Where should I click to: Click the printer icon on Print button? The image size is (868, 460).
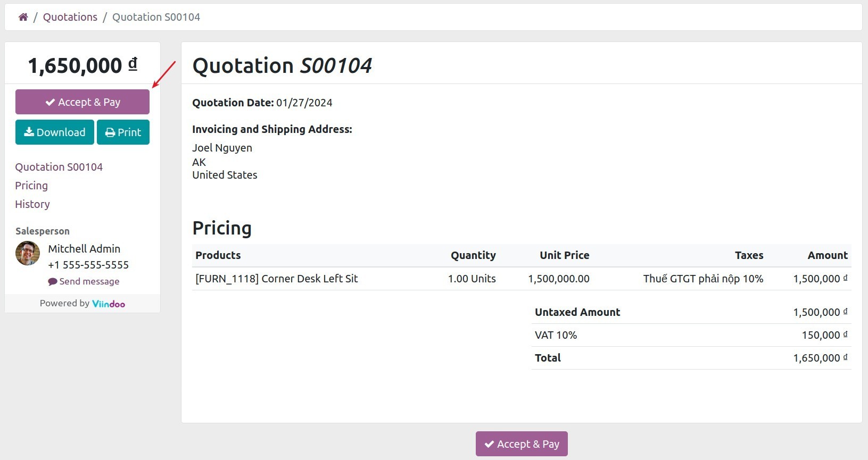pos(110,132)
